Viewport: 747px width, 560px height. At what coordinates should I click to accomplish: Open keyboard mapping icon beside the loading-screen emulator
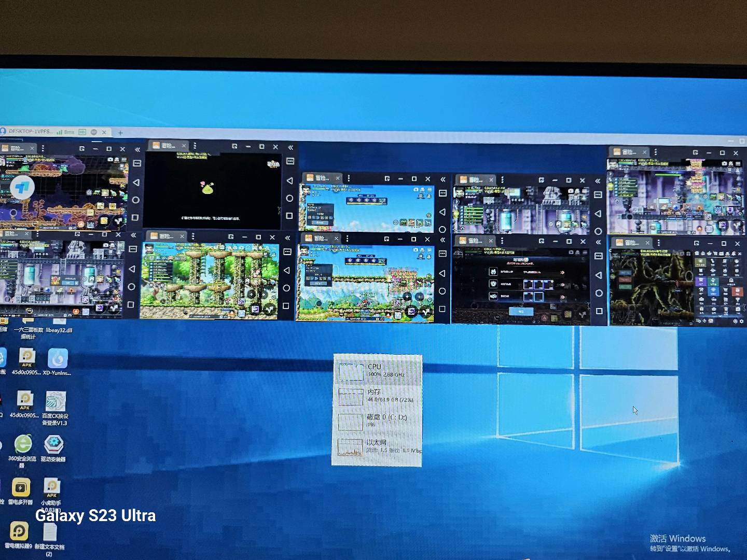tap(290, 161)
